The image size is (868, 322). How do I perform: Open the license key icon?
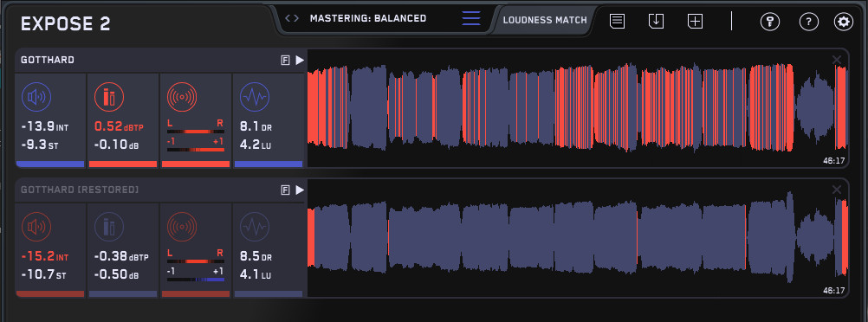coord(770,23)
